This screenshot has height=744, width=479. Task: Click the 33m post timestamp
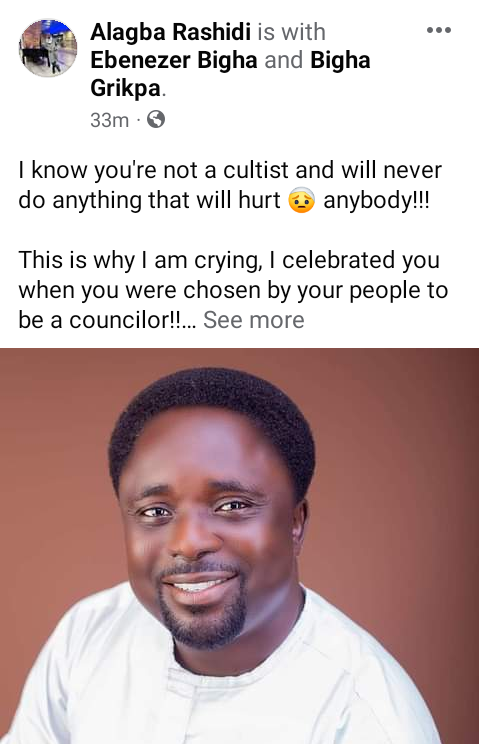(110, 120)
